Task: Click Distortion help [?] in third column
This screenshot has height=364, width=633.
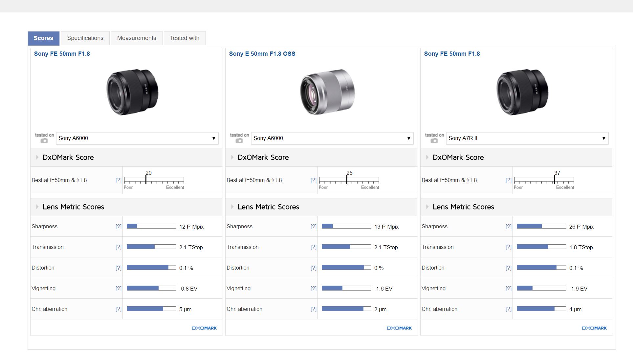Action: pos(509,268)
